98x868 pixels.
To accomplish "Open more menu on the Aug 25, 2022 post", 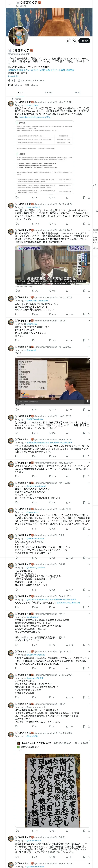I will point(89,204).
